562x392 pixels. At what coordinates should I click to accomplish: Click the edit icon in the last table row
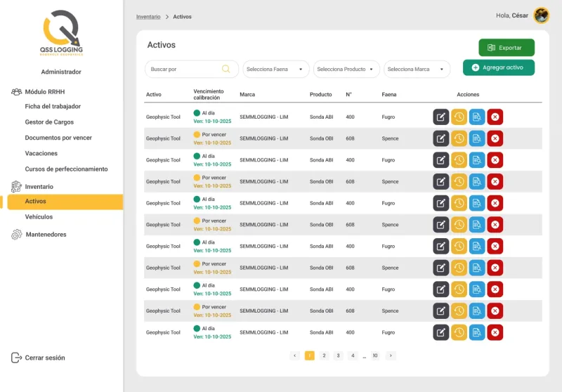pos(441,332)
